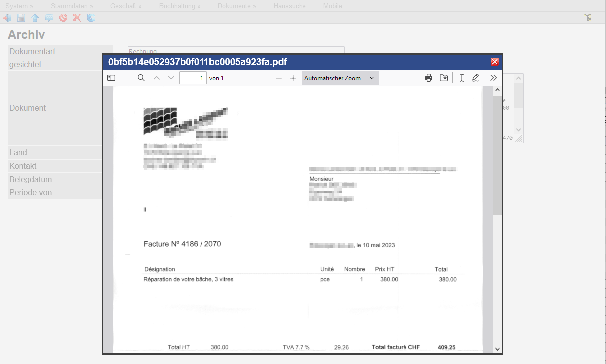Open the Automatischer Zoom dropdown
606x364 pixels.
(340, 78)
